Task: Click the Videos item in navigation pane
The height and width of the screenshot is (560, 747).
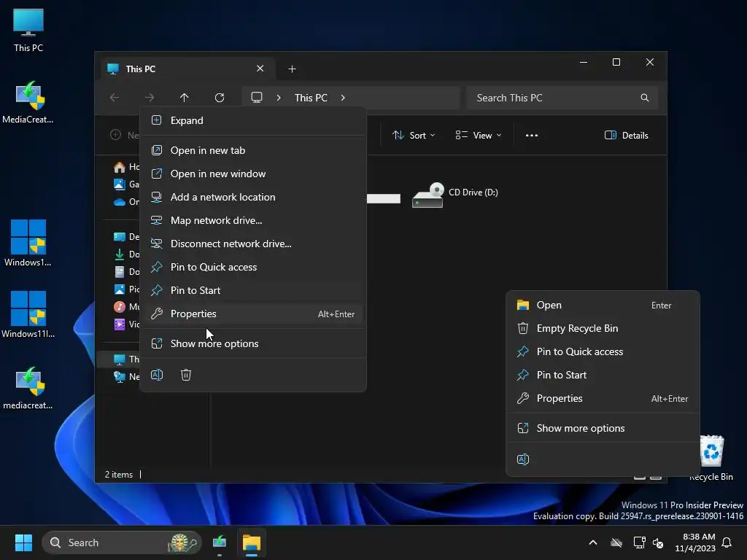Action: point(127,324)
